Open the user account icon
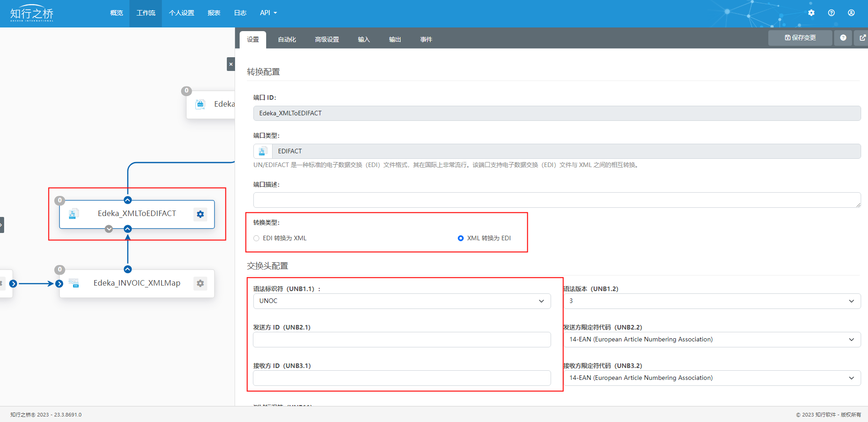The height and width of the screenshot is (422, 868). [x=851, y=13]
